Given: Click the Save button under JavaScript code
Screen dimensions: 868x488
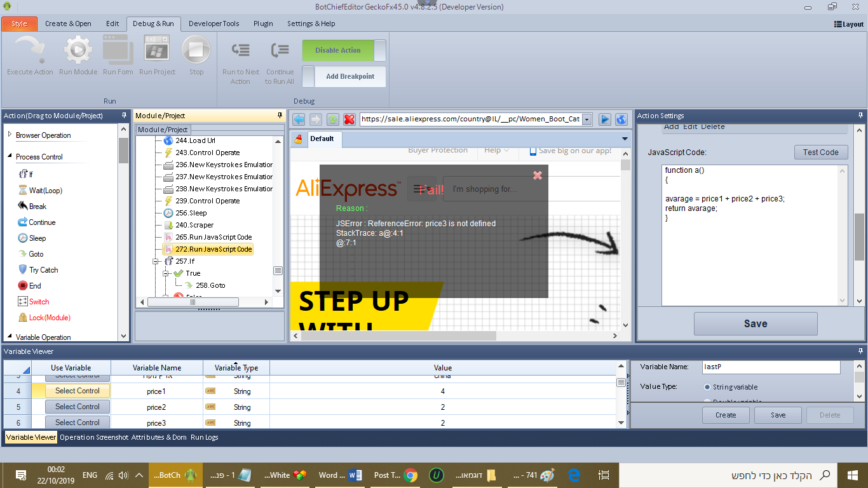Looking at the screenshot, I should click(x=755, y=324).
